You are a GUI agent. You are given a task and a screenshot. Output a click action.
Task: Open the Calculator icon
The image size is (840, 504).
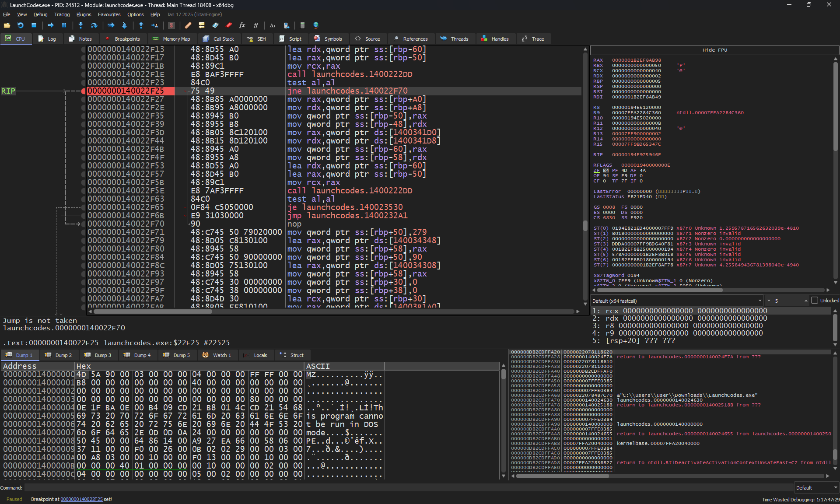tap(302, 25)
